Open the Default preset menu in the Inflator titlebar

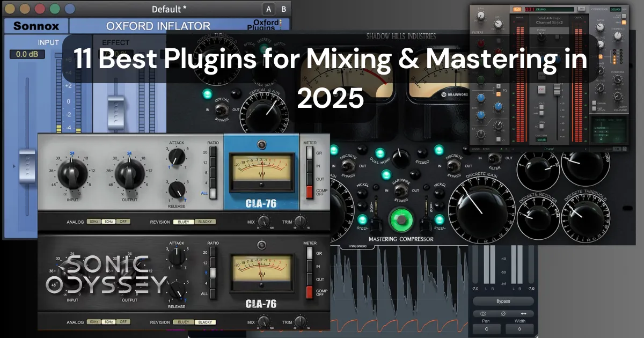point(167,9)
